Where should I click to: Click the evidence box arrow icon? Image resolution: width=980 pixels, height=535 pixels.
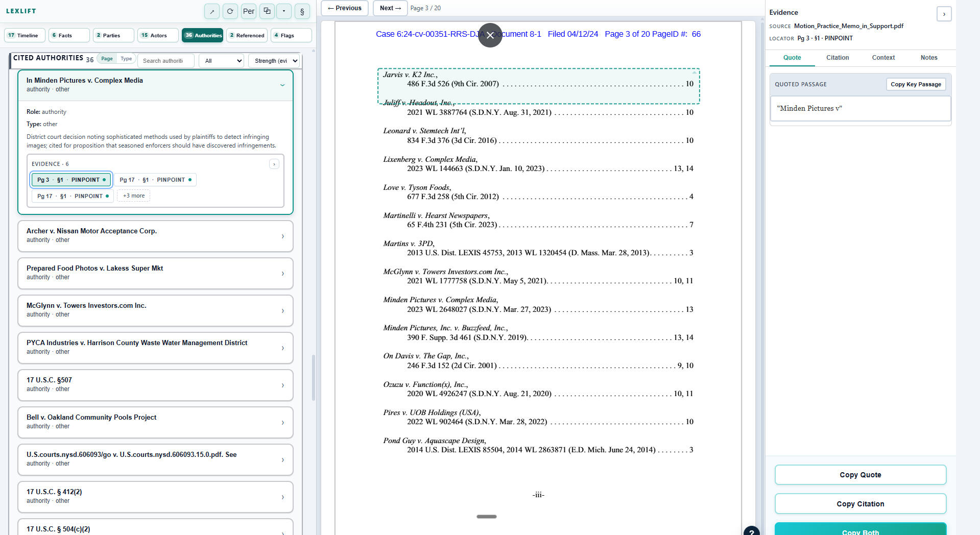[x=274, y=164]
